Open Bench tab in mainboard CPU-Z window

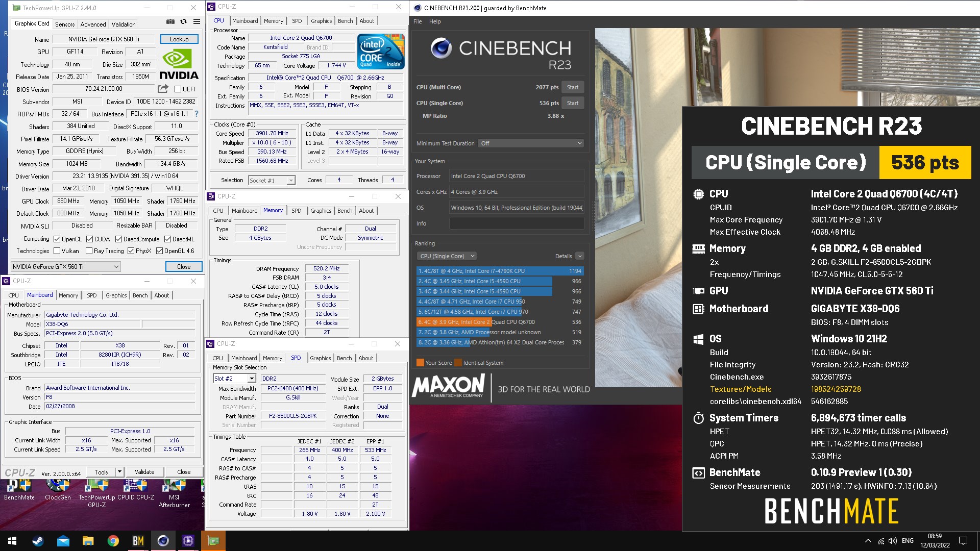[140, 295]
